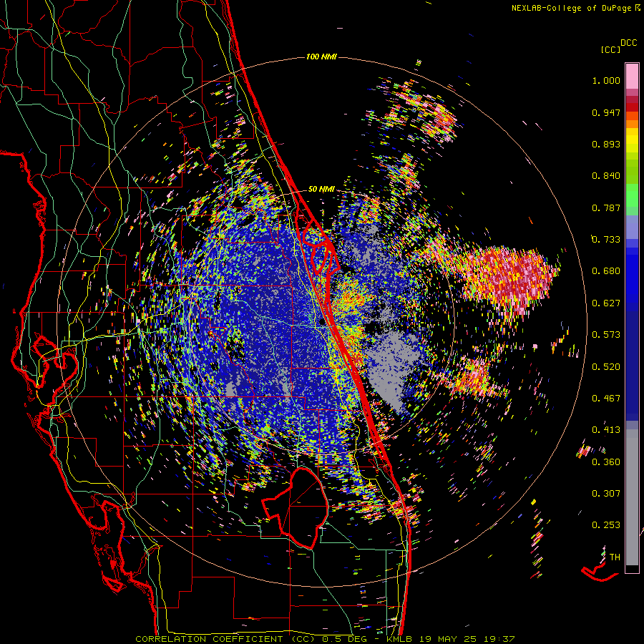Click inside the Lake Okeechobee outline
Image resolution: width=644 pixels, height=644 pixels.
[x=302, y=507]
